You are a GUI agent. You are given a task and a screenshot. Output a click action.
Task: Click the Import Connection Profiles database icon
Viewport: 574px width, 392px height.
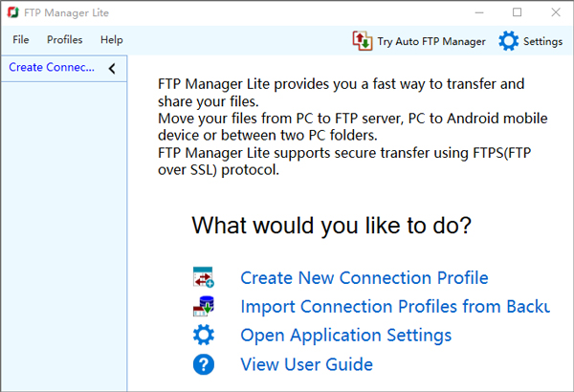(x=204, y=307)
